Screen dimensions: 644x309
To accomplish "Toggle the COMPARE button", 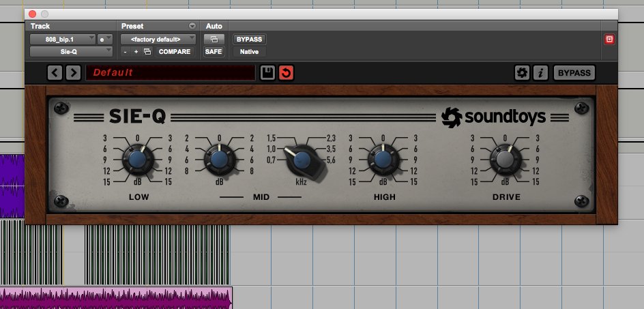I will pos(175,52).
